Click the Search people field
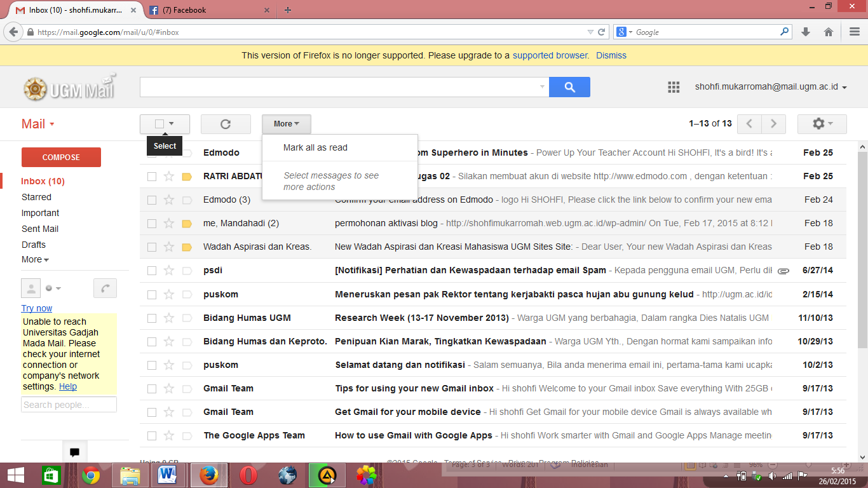The width and height of the screenshot is (868, 488). click(x=69, y=405)
